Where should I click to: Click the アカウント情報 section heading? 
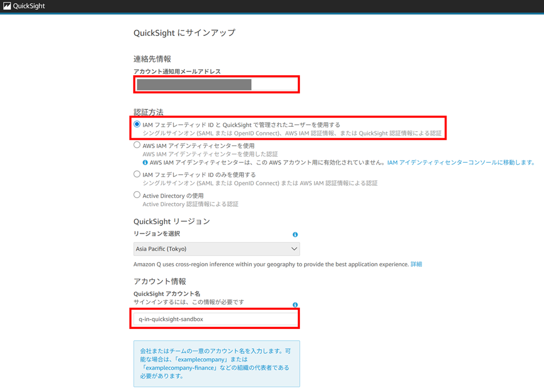pyautogui.click(x=160, y=281)
